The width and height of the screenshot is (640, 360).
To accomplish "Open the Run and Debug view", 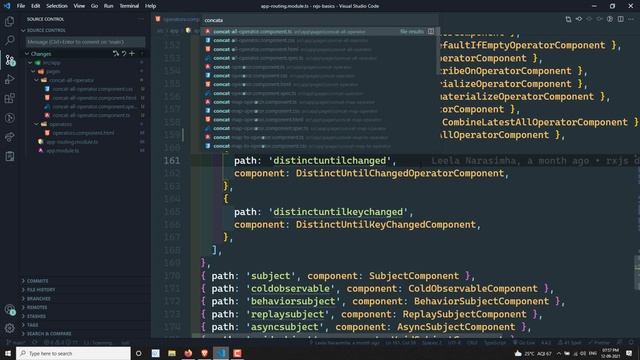I will click(9, 79).
